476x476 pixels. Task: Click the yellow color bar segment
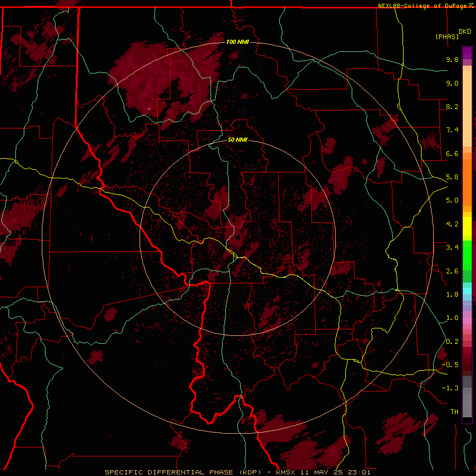pos(467,226)
